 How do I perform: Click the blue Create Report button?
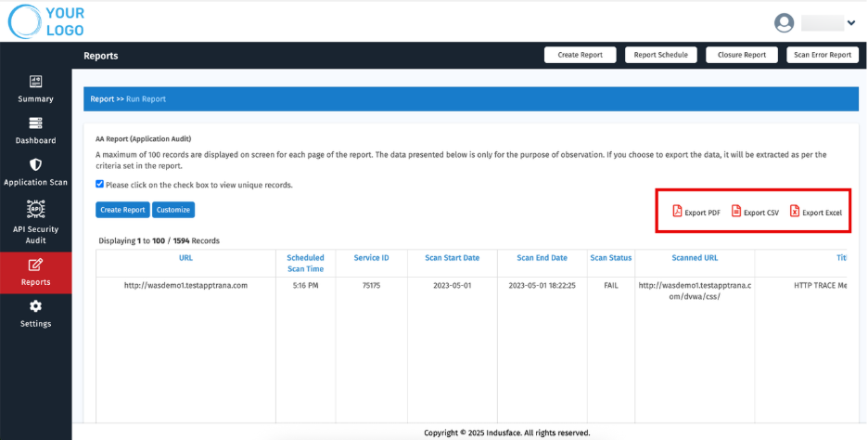pos(122,210)
